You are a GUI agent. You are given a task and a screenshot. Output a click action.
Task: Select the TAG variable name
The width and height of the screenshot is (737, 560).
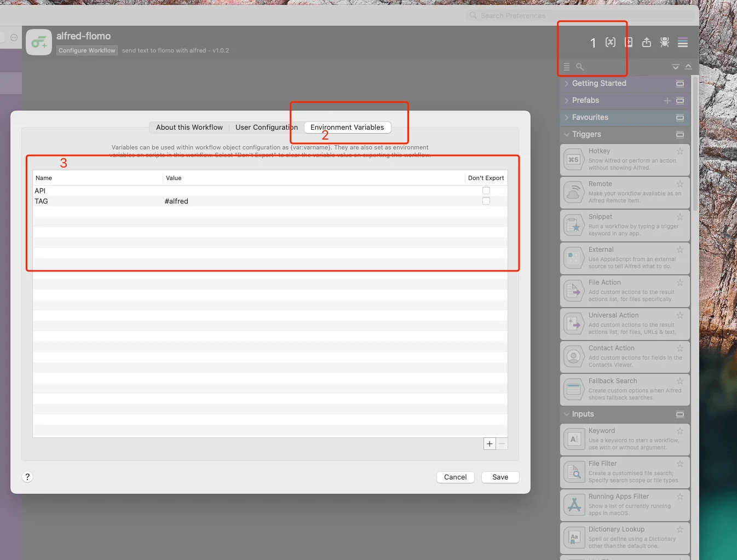[41, 201]
